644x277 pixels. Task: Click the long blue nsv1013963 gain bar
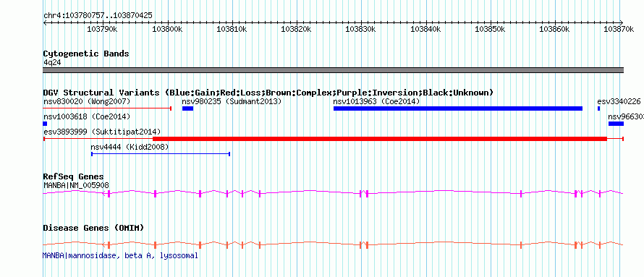point(458,108)
